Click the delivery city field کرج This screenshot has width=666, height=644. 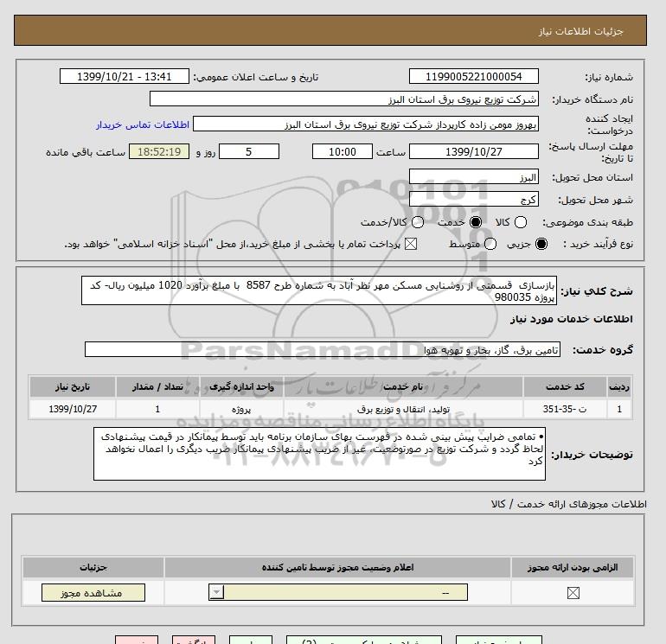(474, 199)
